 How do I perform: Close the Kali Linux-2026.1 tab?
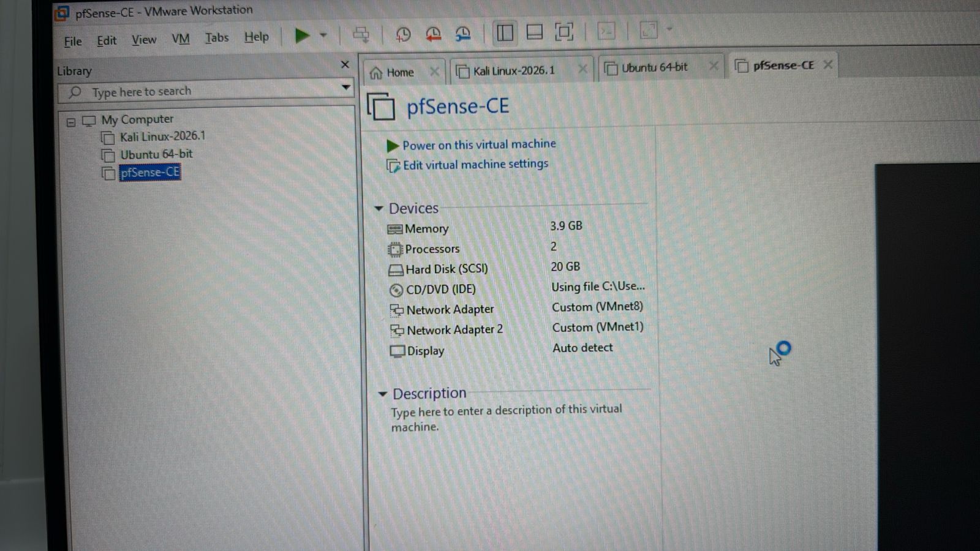tap(582, 69)
